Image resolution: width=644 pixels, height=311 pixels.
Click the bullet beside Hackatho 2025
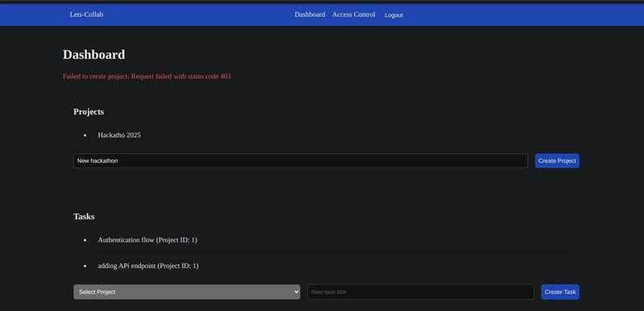point(85,135)
